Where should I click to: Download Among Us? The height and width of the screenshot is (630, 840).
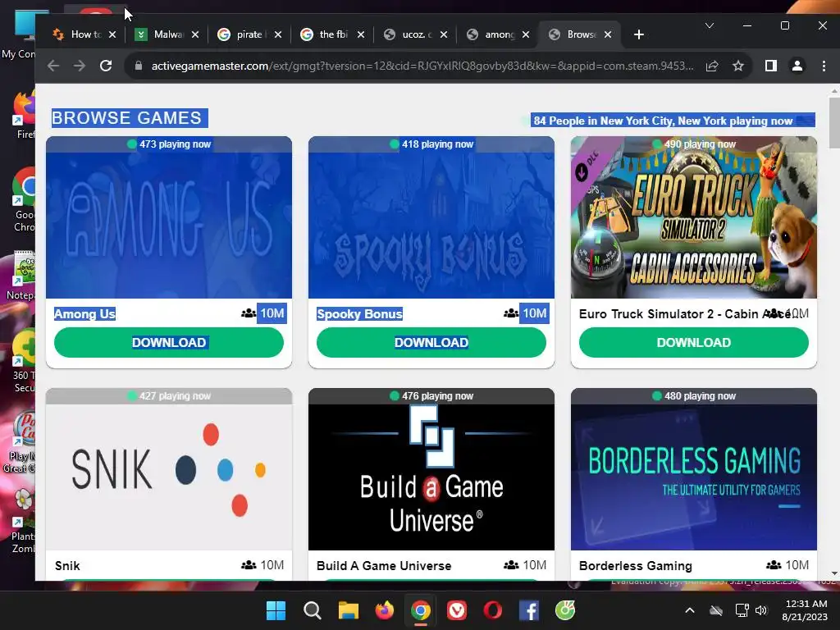pos(169,342)
